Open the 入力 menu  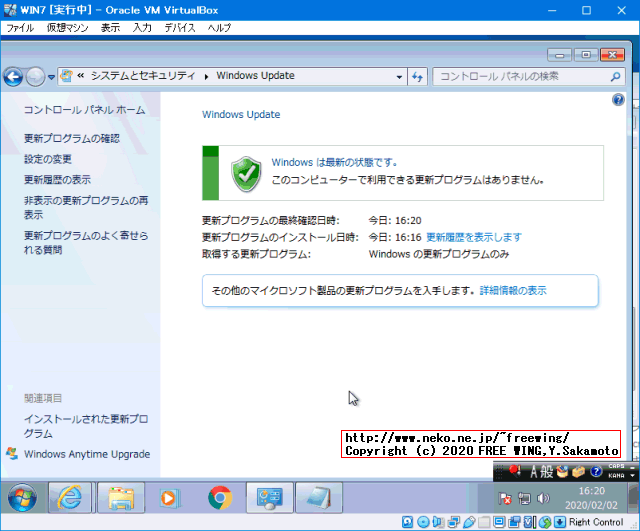(142, 28)
